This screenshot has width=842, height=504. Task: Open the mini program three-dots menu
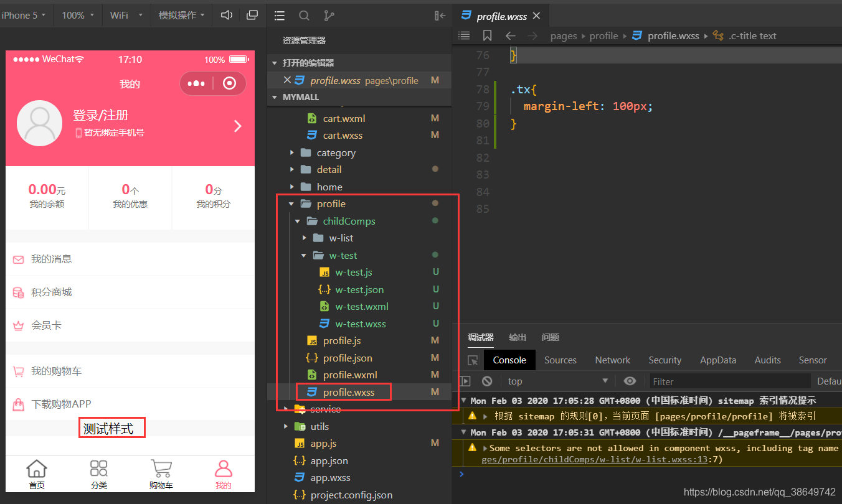click(x=196, y=83)
